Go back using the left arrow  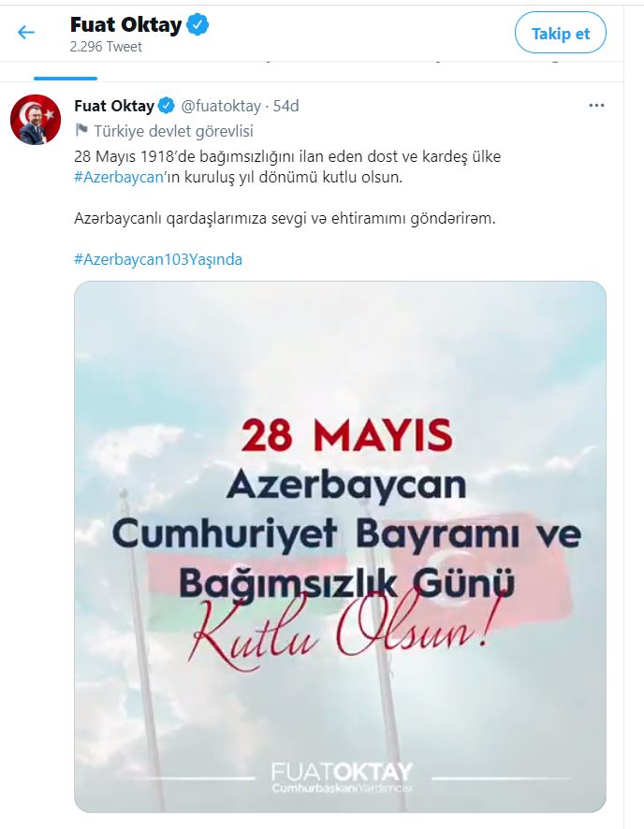click(x=26, y=33)
